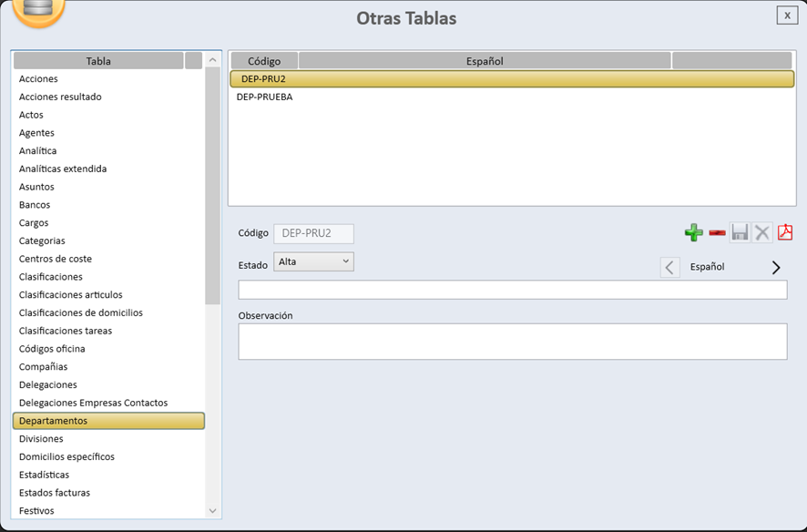Screen dimensions: 807x532
Task: Click the gray X cancel edit icon
Action: click(x=762, y=233)
